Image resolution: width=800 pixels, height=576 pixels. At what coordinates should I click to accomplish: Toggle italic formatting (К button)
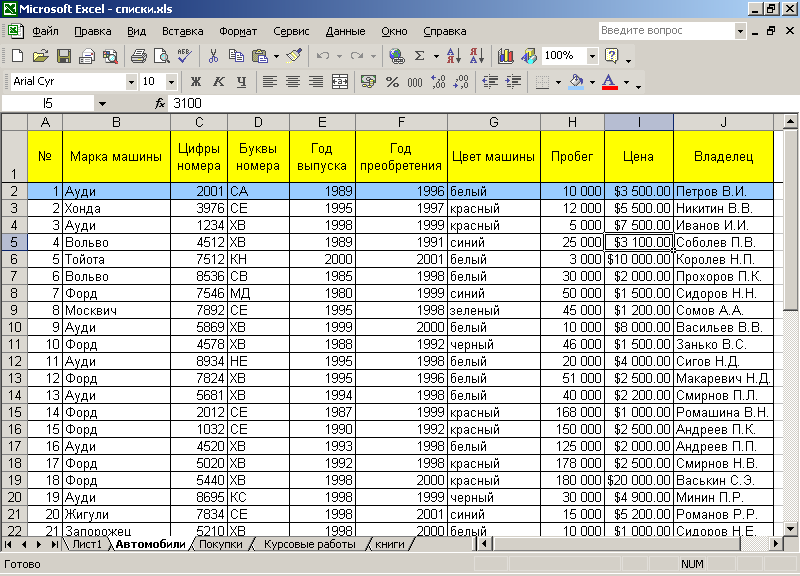tap(218, 81)
